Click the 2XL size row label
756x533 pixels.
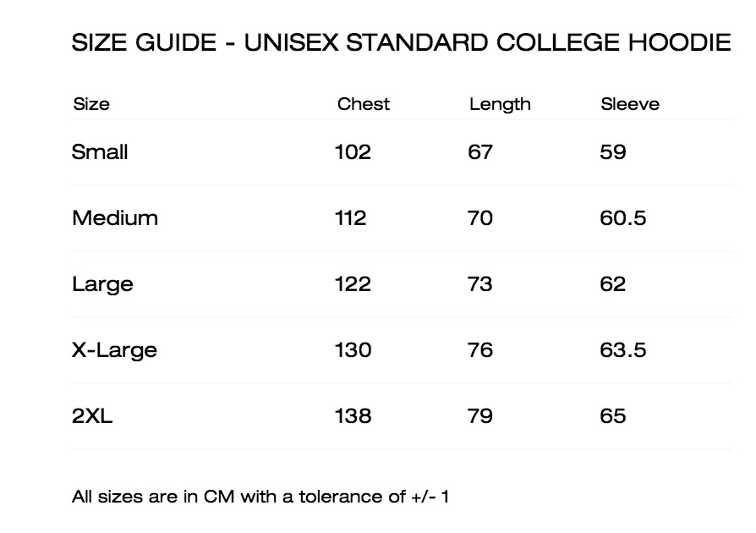(92, 415)
